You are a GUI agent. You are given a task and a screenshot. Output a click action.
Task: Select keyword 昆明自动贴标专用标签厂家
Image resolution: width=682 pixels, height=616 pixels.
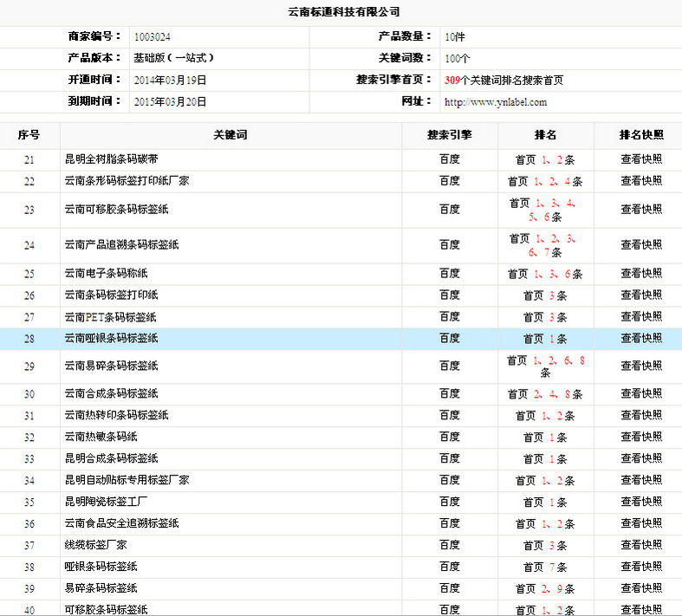[127, 480]
